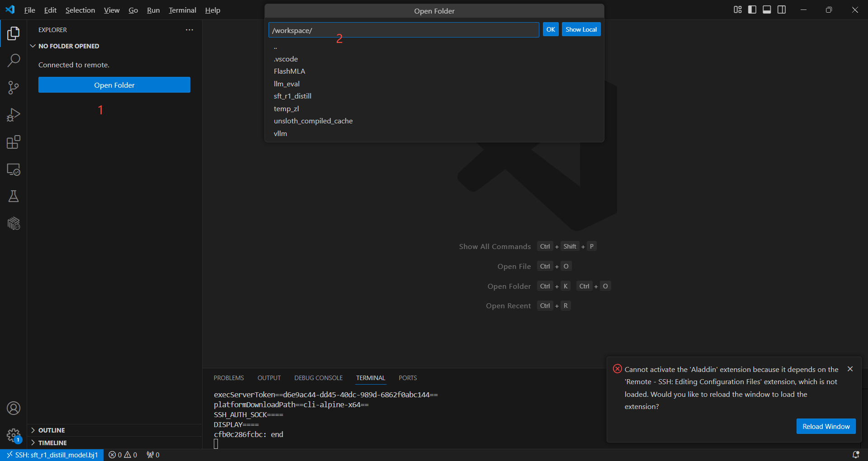Image resolution: width=868 pixels, height=461 pixels.
Task: Open the Terminal menu
Action: pos(182,10)
